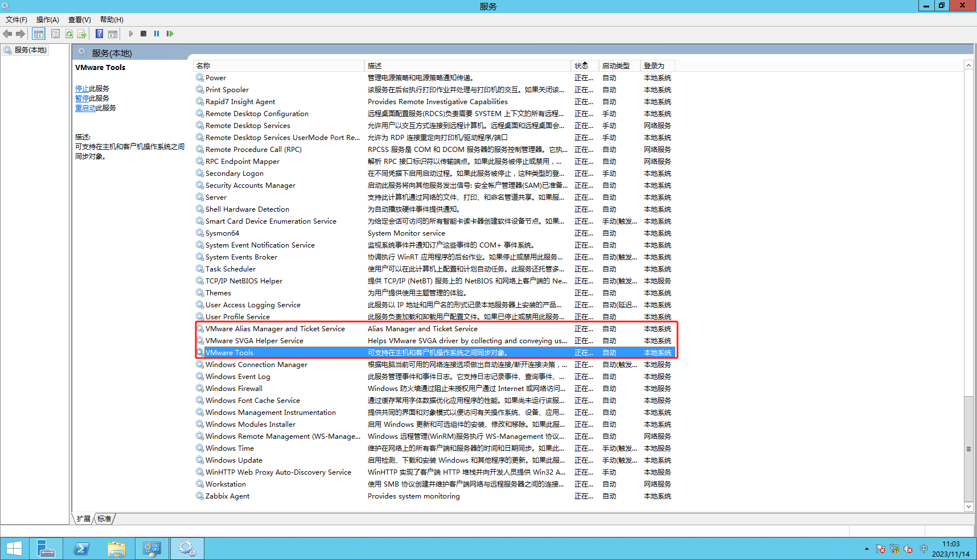Click gear icon beside Server service

pos(200,197)
